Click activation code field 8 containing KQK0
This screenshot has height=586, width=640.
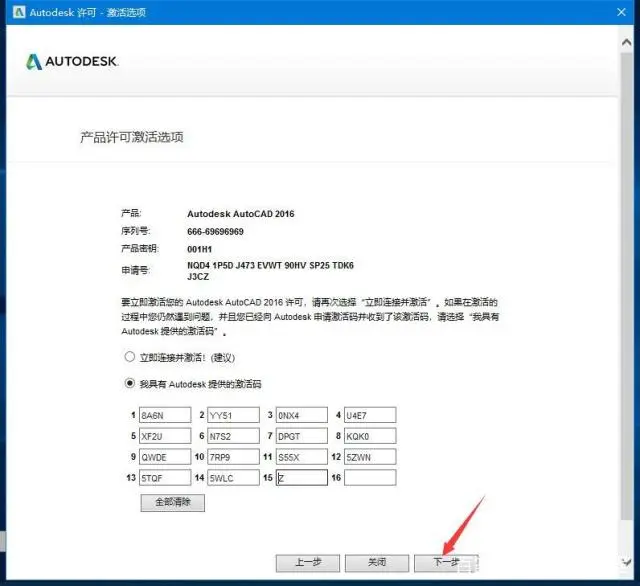coord(370,436)
